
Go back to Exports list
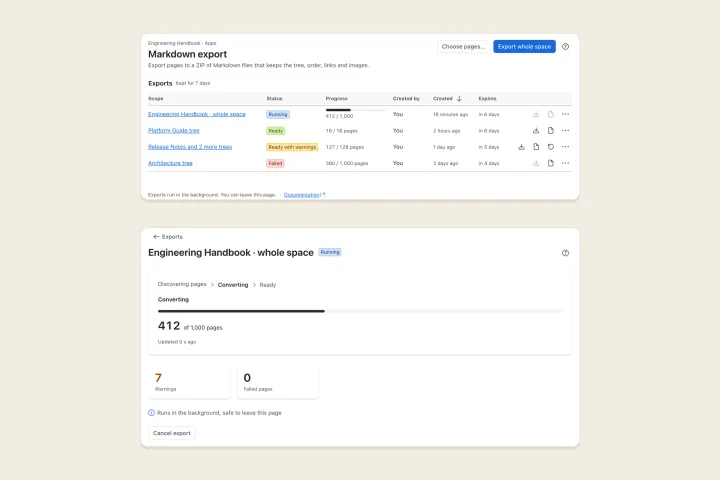pos(168,237)
